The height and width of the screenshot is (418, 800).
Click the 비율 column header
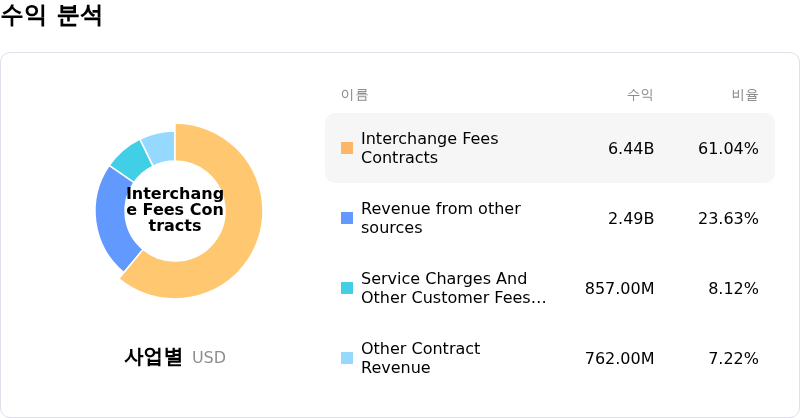point(745,94)
